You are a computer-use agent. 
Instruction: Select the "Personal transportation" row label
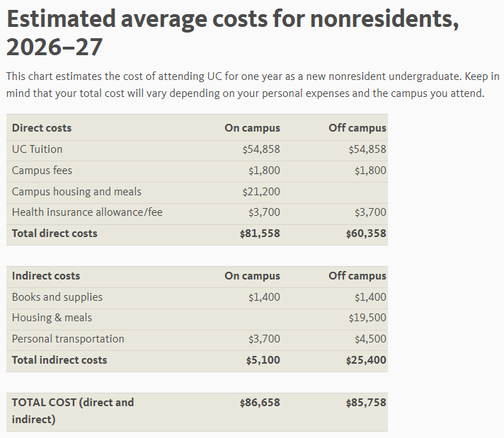[68, 339]
